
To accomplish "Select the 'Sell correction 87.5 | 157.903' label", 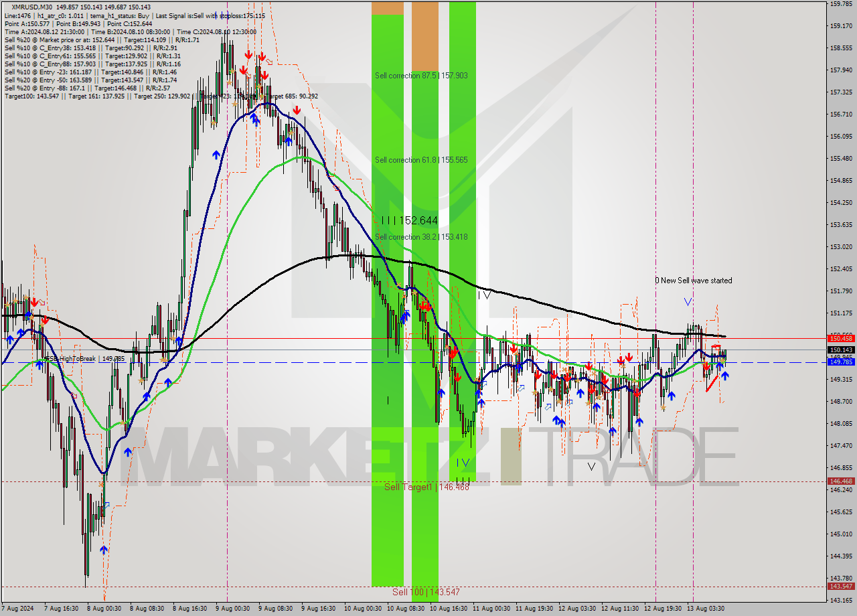I will pos(421,76).
